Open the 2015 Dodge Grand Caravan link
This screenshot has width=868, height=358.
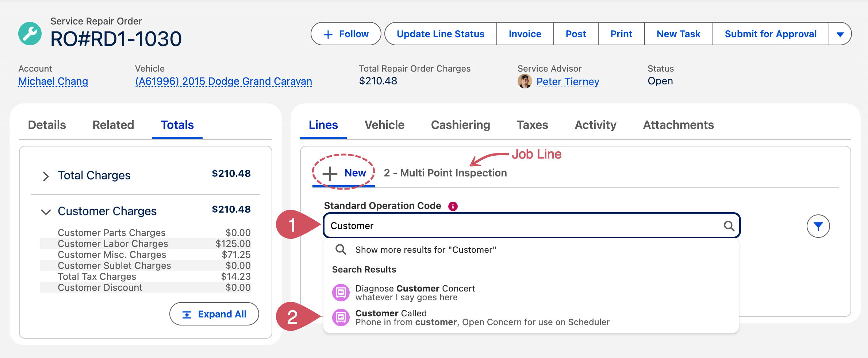(223, 81)
